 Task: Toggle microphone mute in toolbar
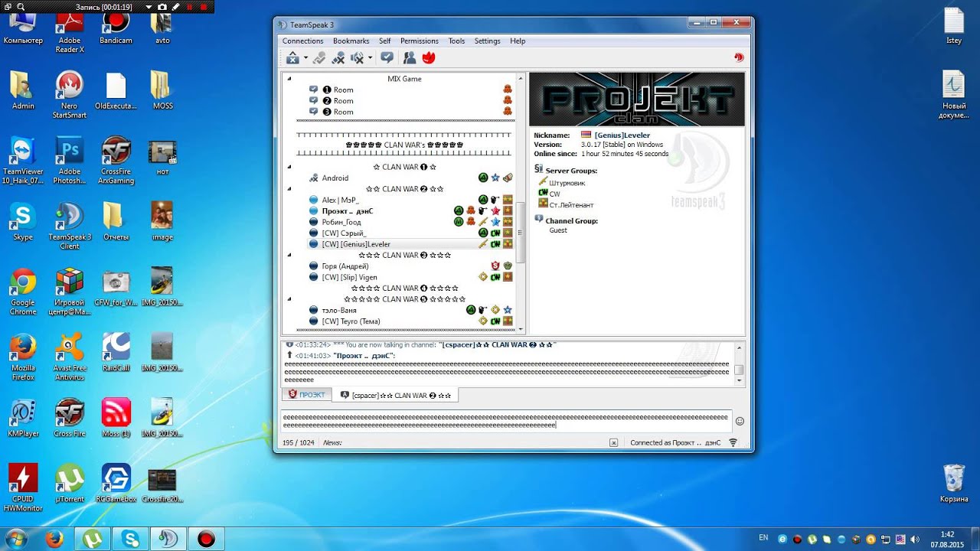coord(338,57)
